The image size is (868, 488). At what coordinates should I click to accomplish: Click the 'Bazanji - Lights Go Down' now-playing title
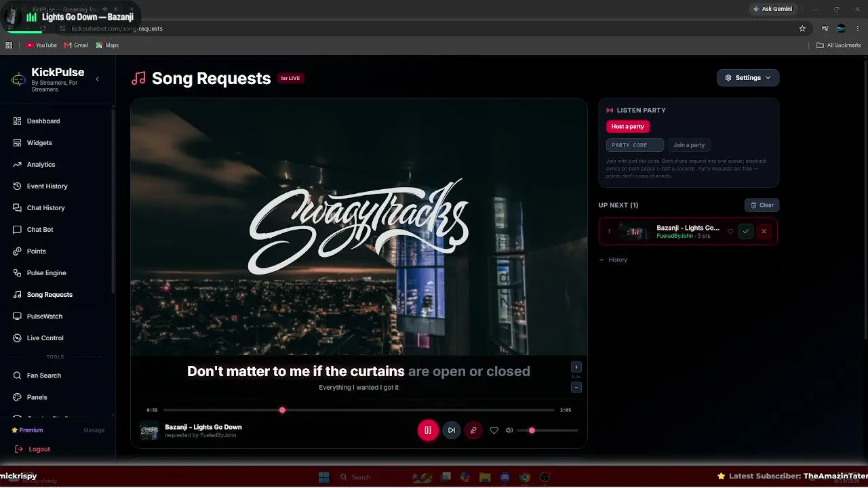tap(203, 427)
